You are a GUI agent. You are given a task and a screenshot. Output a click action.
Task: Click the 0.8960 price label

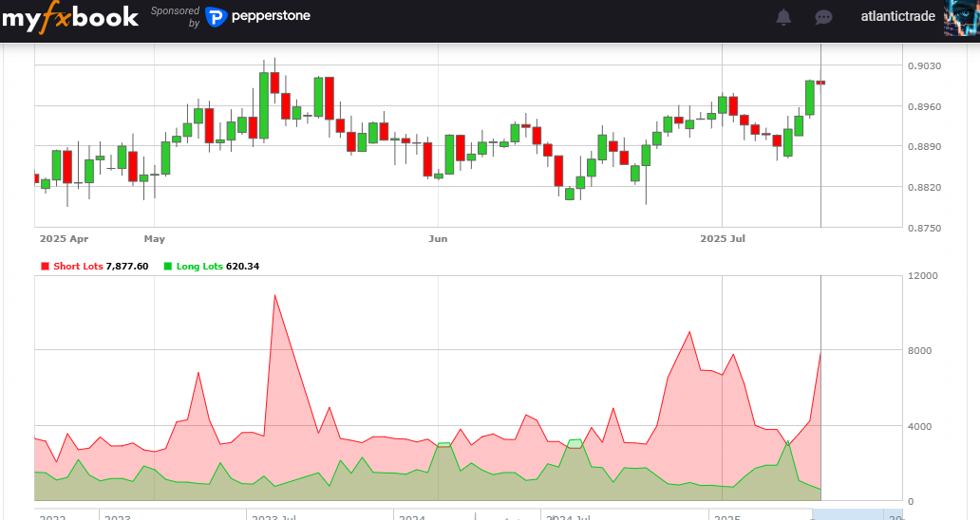coord(924,106)
